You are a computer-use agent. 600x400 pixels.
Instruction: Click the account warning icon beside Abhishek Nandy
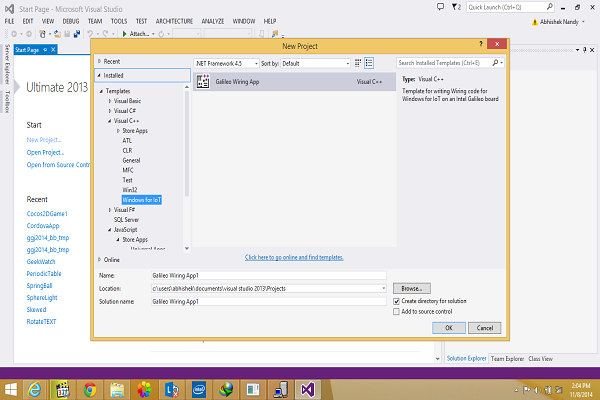(535, 22)
